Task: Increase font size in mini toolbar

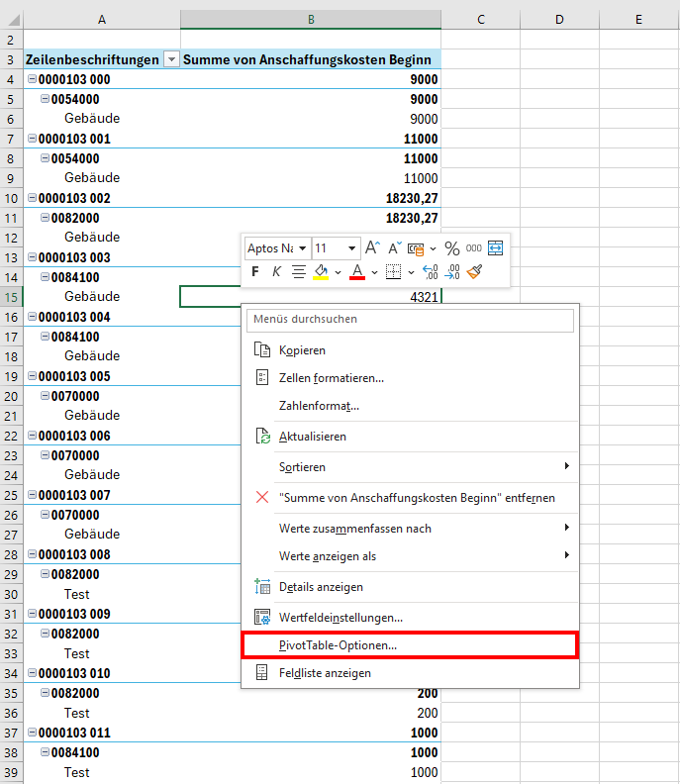Action: tap(372, 248)
